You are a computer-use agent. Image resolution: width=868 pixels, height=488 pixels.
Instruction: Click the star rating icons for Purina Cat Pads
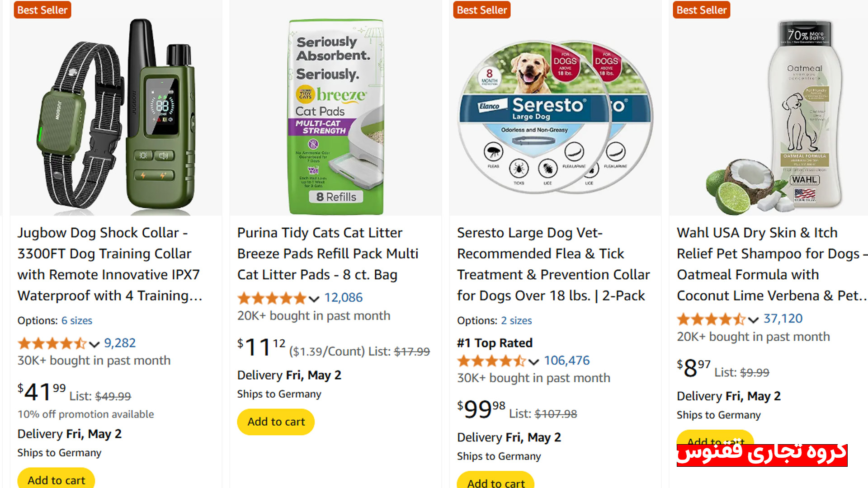point(272,298)
